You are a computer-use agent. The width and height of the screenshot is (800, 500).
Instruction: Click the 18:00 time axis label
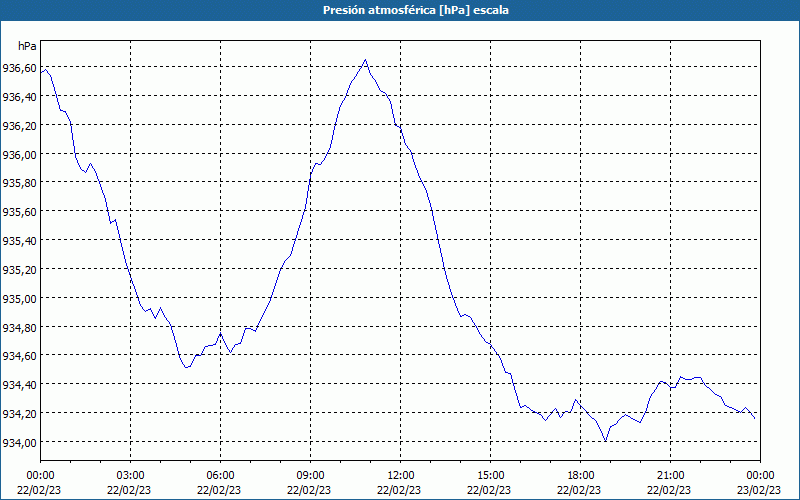[x=581, y=476]
